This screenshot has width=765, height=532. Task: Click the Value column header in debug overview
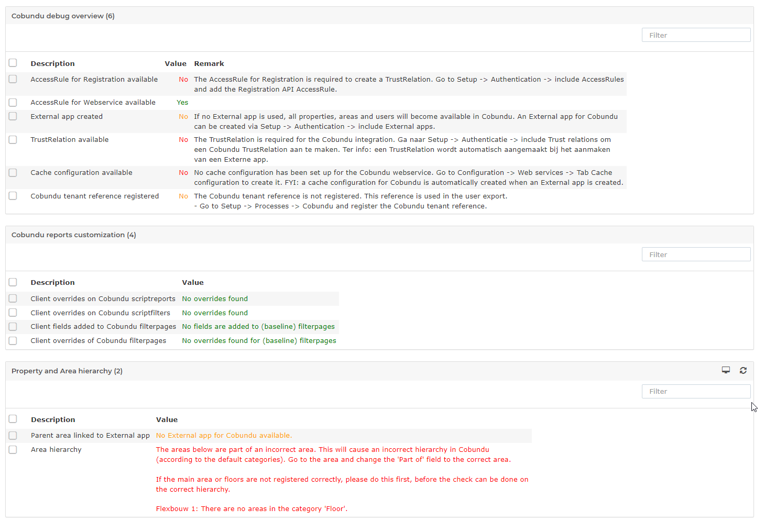point(176,63)
